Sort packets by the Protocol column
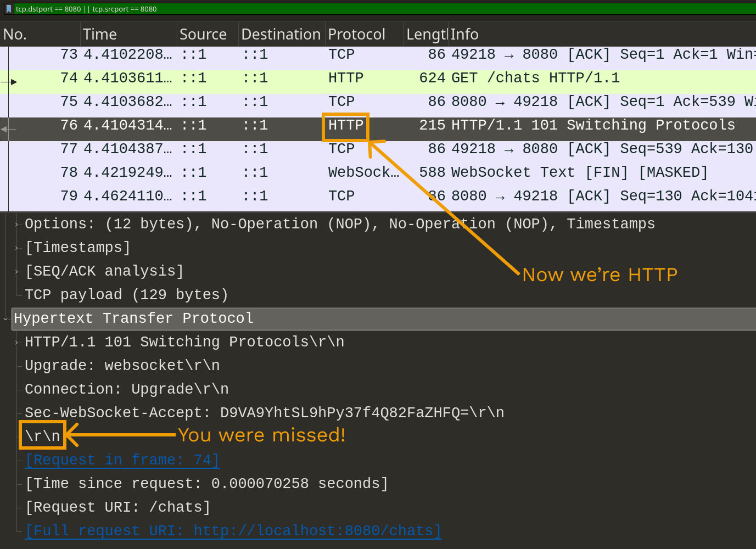Screen dimensions: 756x549 point(356,34)
